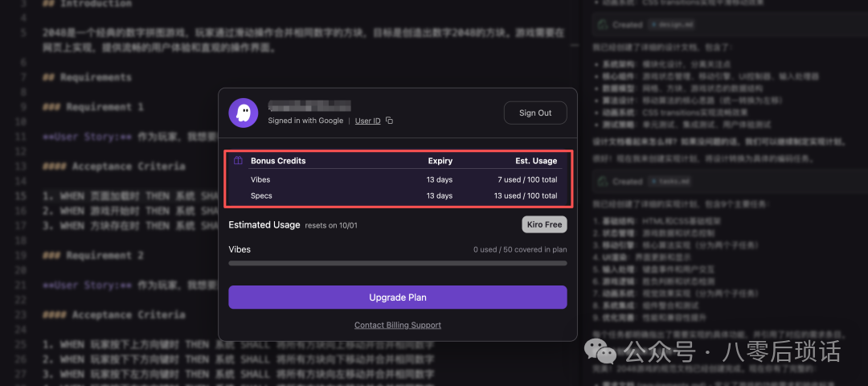This screenshot has width=868, height=386.
Task: Click '0 used / 50 covered in plan'
Action: [520, 250]
